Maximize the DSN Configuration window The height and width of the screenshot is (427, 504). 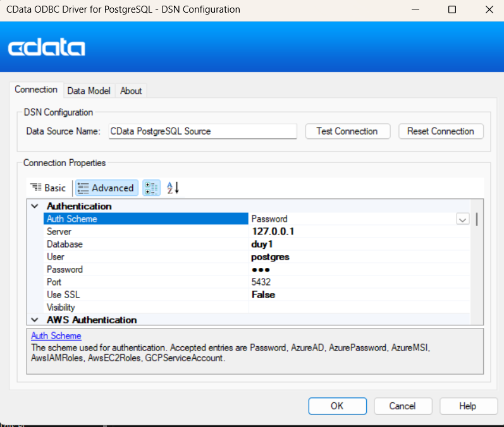[452, 9]
